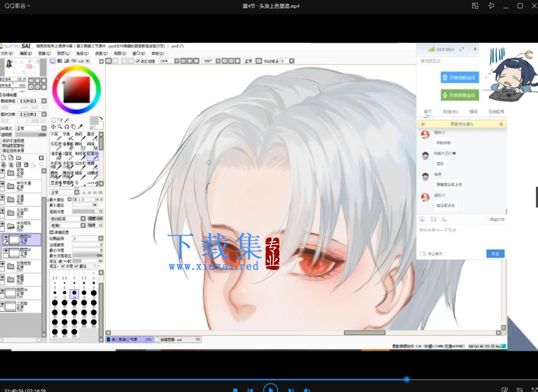This screenshot has width=538, height=392.
Task: Toggle 浓度 pressure checkbox
Action: (64, 266)
